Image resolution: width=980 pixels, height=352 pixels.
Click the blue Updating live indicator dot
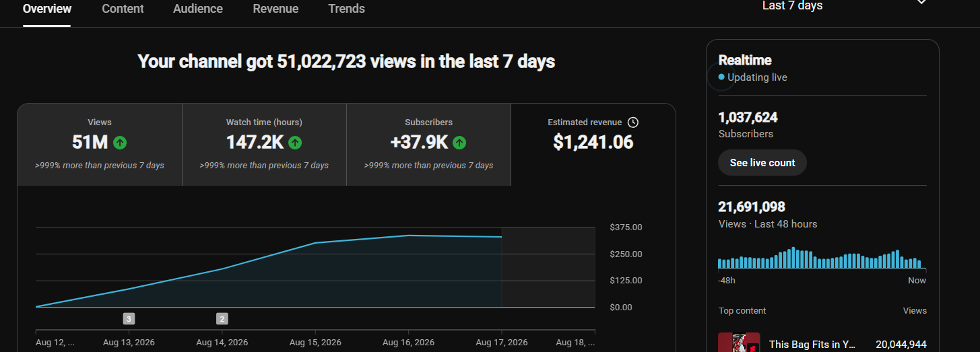coord(721,77)
